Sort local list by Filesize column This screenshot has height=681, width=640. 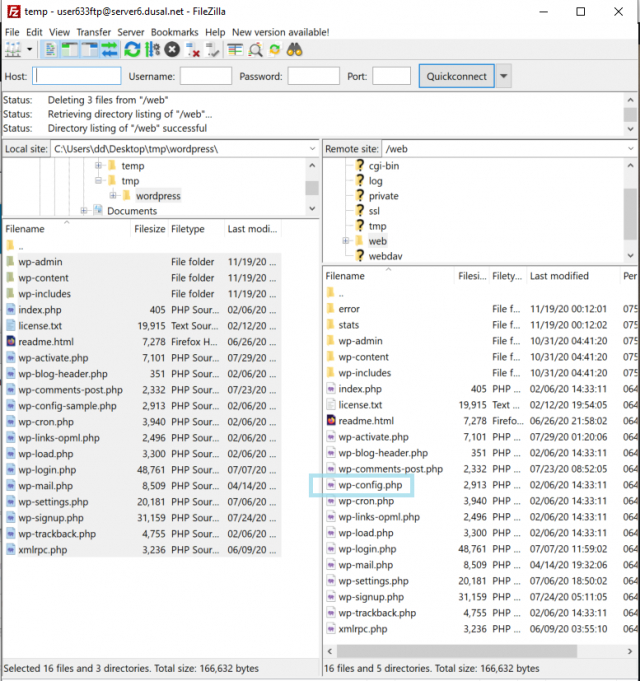pos(149,229)
